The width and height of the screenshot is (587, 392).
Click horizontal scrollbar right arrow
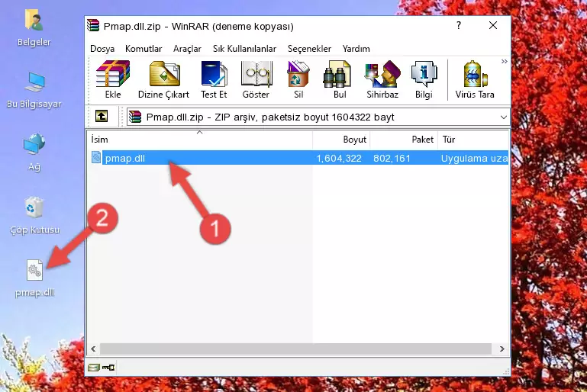tap(502, 349)
